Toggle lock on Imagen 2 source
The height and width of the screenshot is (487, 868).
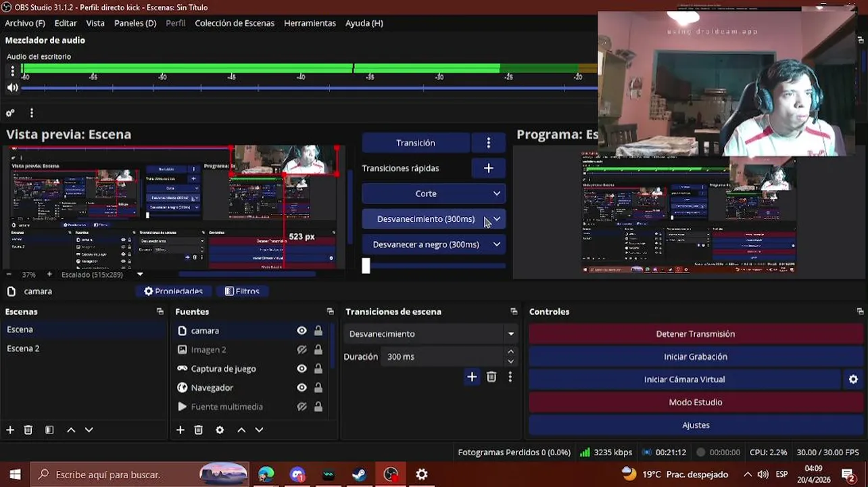tap(318, 350)
